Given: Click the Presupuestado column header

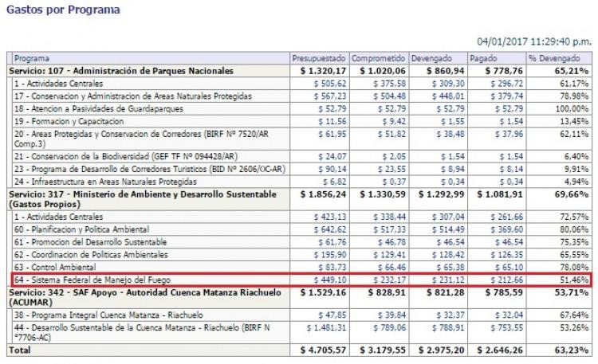Looking at the screenshot, I should (x=319, y=58).
